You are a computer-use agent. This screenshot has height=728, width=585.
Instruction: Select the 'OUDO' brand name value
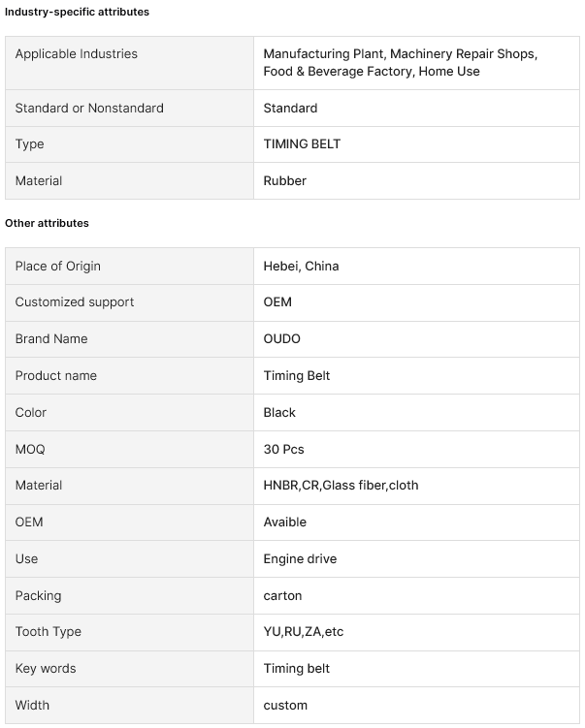click(x=282, y=339)
